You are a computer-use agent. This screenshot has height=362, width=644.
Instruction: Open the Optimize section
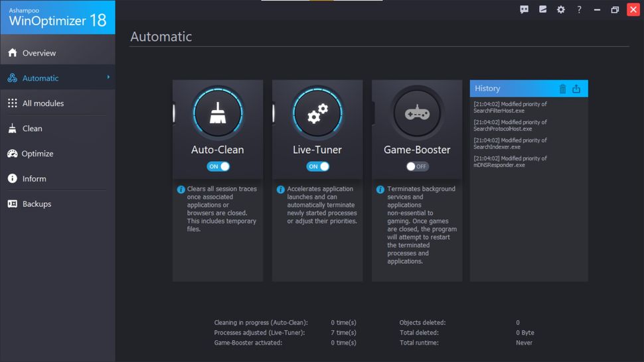58,153
